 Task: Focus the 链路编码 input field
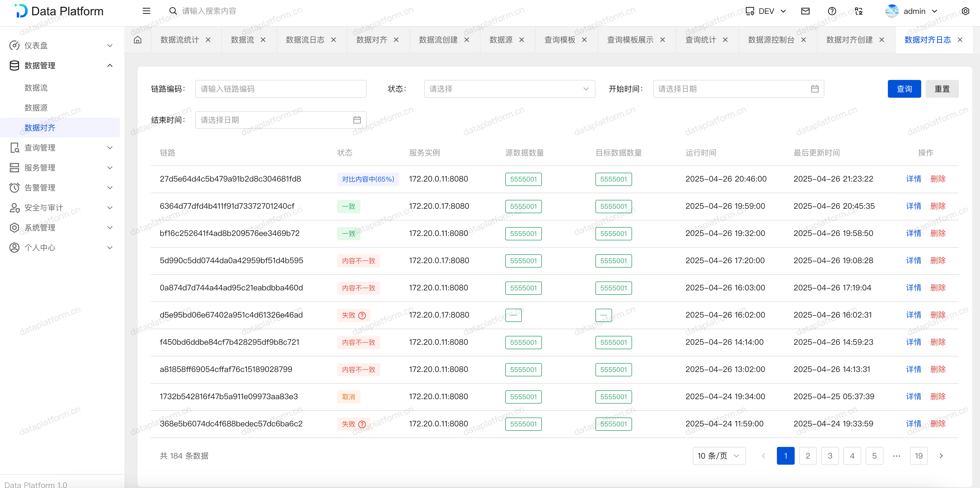pyautogui.click(x=281, y=89)
